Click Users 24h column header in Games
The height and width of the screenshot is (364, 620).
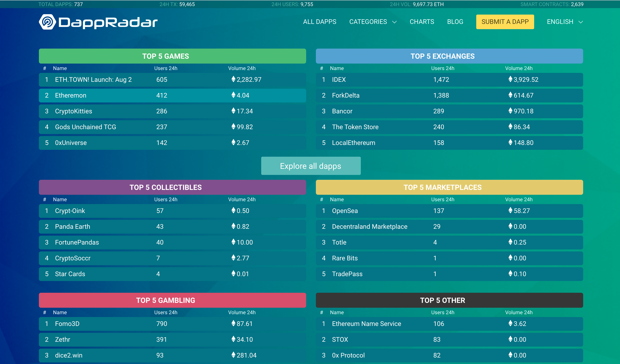166,68
